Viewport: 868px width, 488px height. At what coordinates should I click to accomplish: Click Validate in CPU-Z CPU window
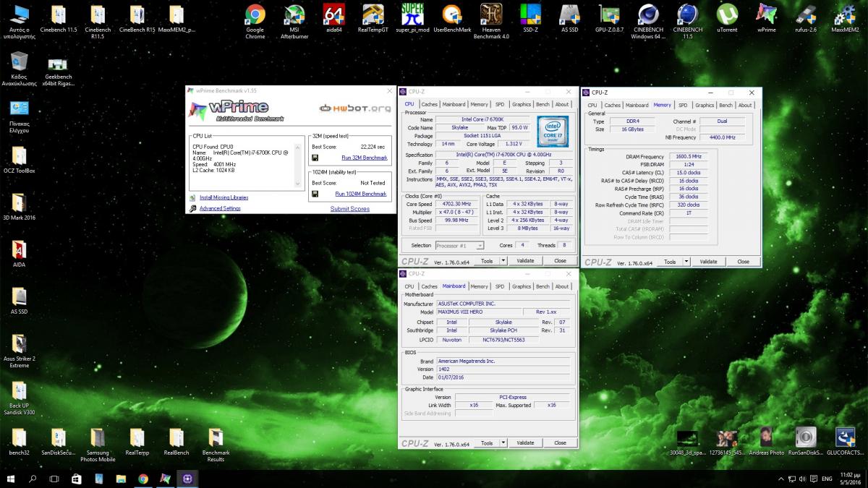pos(526,261)
